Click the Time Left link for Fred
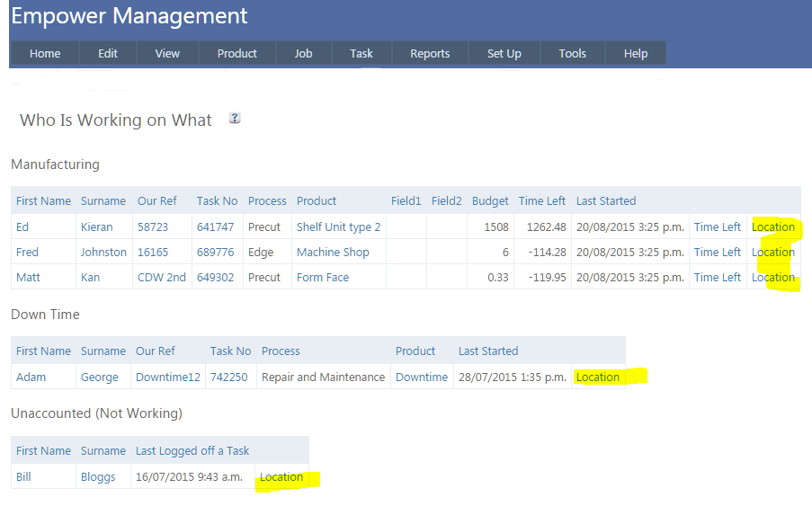The image size is (812, 515). [x=717, y=252]
